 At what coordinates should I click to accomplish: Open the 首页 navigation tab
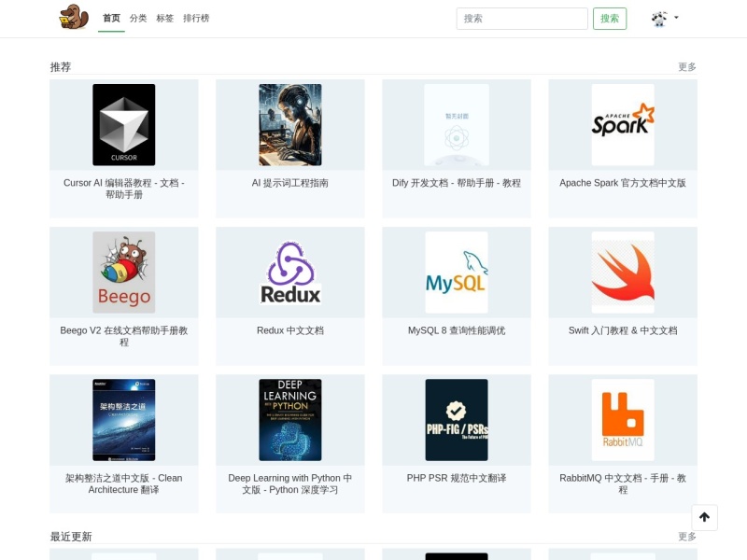pyautogui.click(x=111, y=18)
